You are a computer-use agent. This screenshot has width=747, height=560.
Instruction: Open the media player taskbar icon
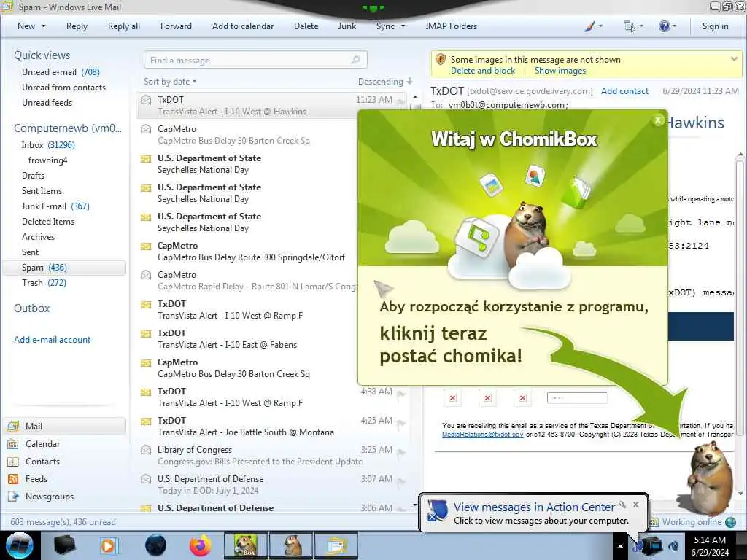109,545
